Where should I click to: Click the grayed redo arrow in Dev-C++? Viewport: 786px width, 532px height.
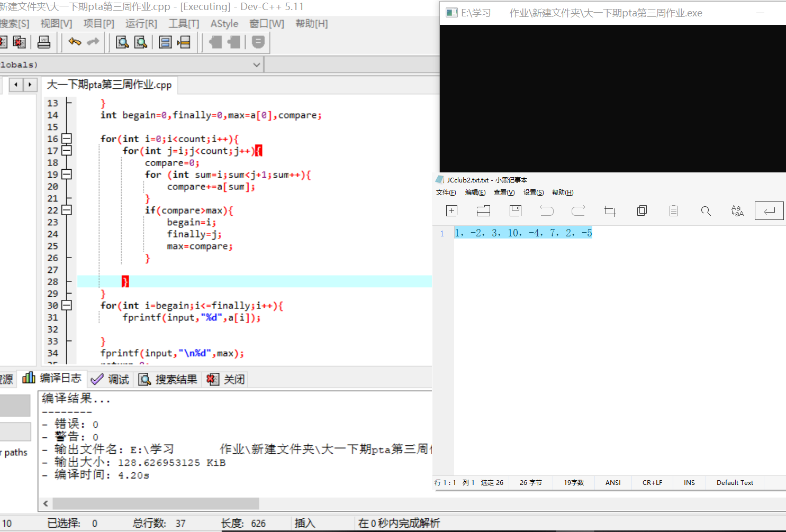[93, 42]
